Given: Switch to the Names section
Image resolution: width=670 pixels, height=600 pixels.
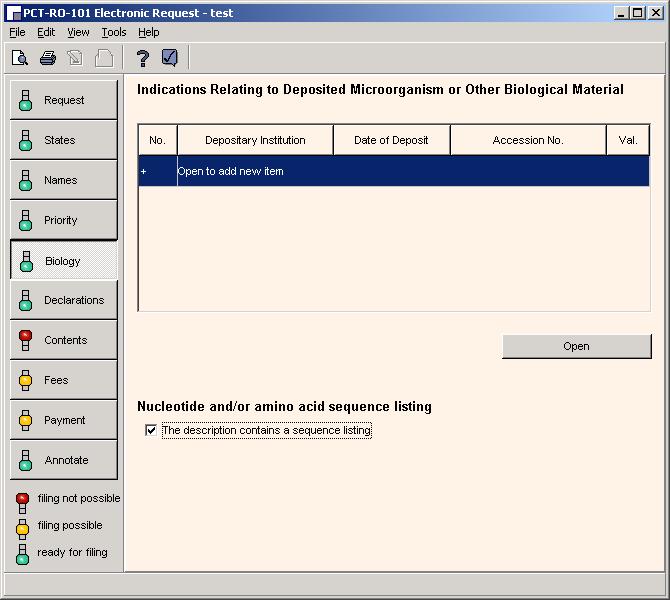Looking at the screenshot, I should pyautogui.click(x=64, y=180).
